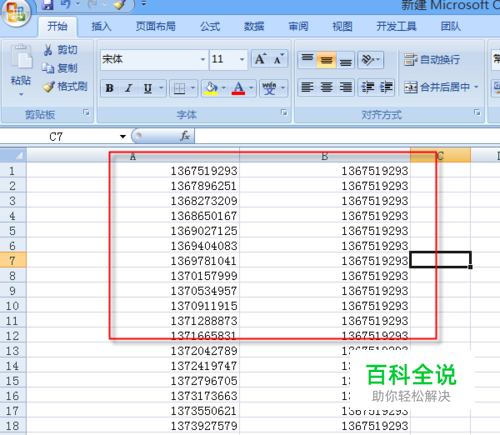The width and height of the screenshot is (500, 435).
Task: Select the cell containing 1367896251
Action: pos(133,186)
